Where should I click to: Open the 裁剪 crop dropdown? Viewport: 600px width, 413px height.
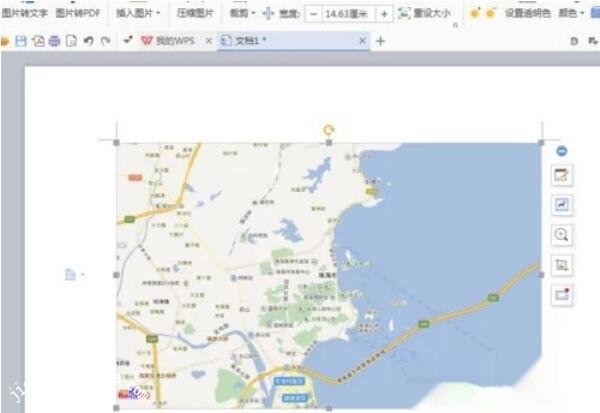[x=242, y=14]
